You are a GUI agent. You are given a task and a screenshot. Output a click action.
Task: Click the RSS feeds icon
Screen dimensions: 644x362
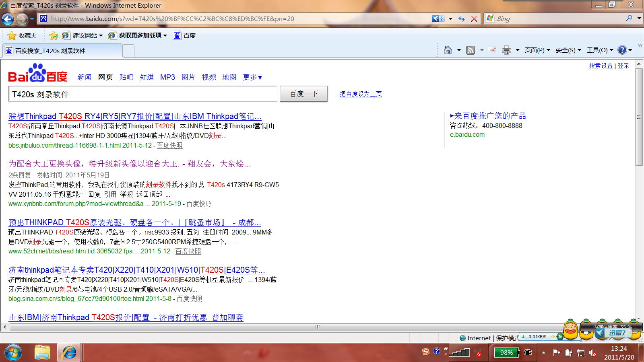(470, 50)
